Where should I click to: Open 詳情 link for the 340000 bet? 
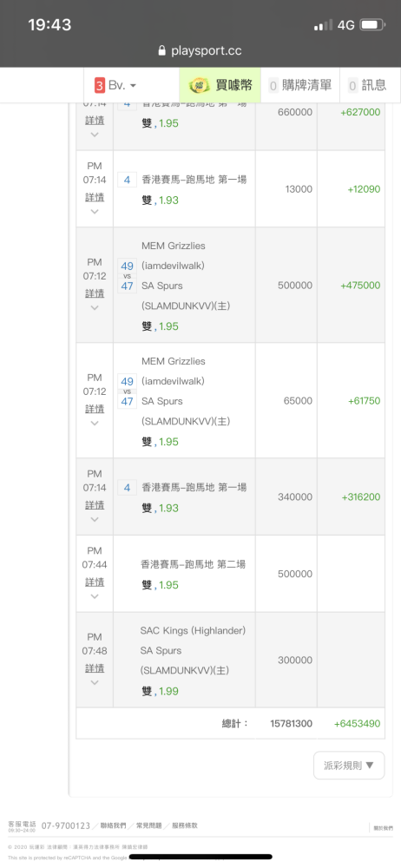tap(95, 505)
